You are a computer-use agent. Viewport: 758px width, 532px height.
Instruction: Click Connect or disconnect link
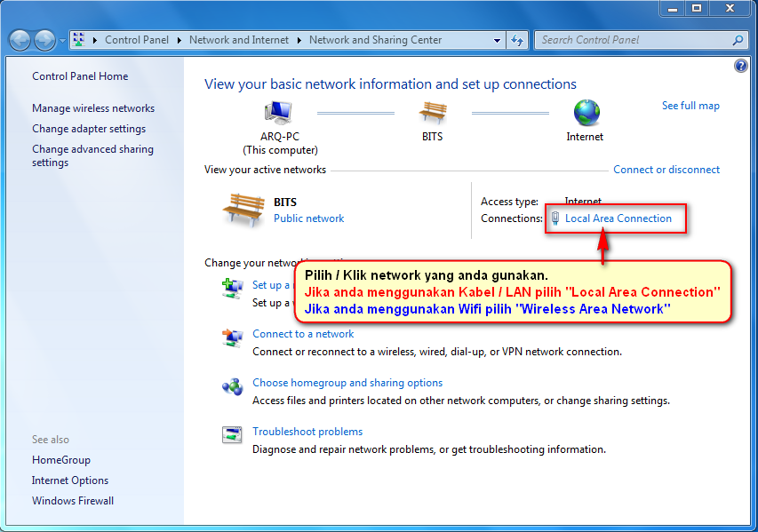point(666,170)
